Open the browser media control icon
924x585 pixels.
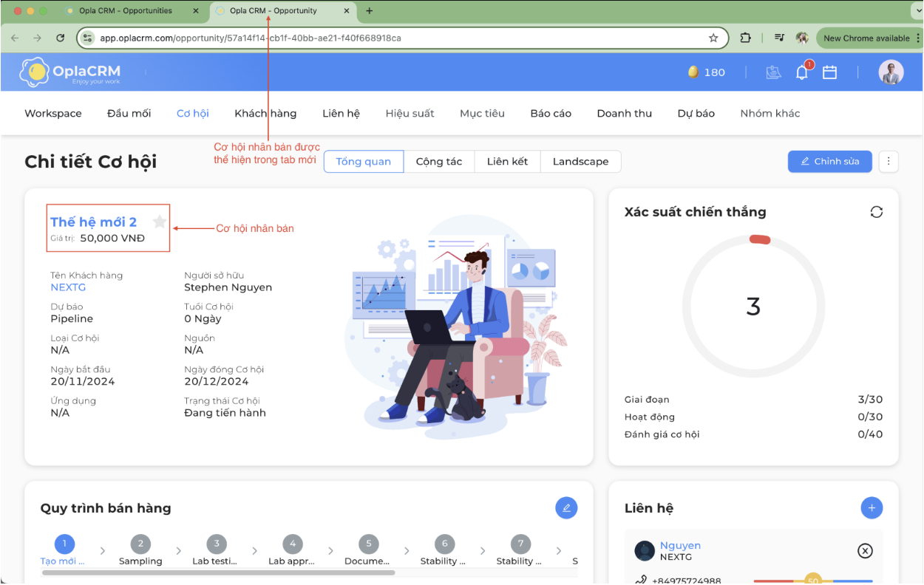779,38
